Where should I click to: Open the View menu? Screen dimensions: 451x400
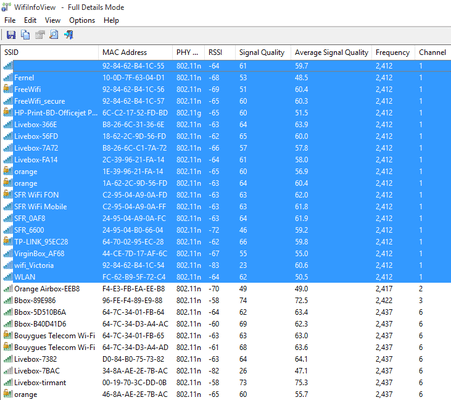coord(53,20)
